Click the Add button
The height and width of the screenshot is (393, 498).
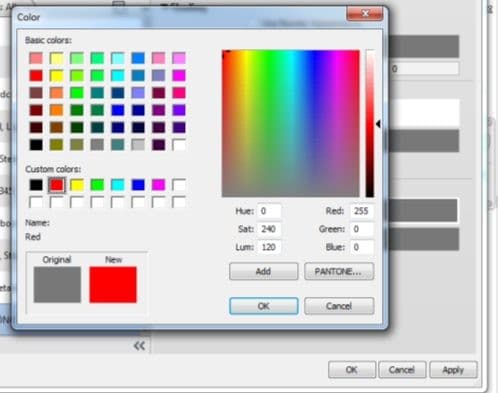[264, 271]
